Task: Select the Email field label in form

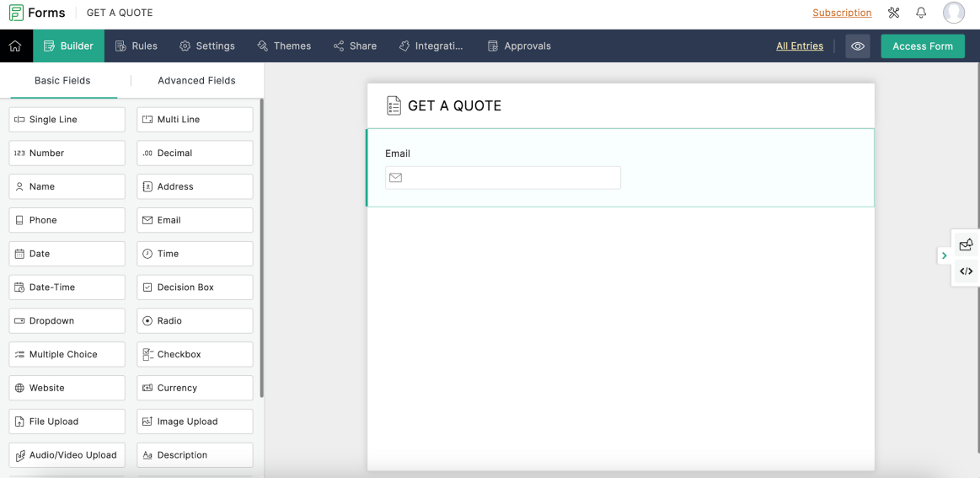Action: click(x=398, y=153)
